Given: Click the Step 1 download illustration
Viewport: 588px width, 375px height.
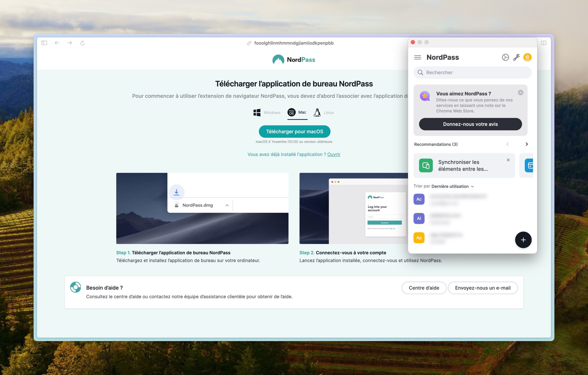Looking at the screenshot, I should [202, 208].
